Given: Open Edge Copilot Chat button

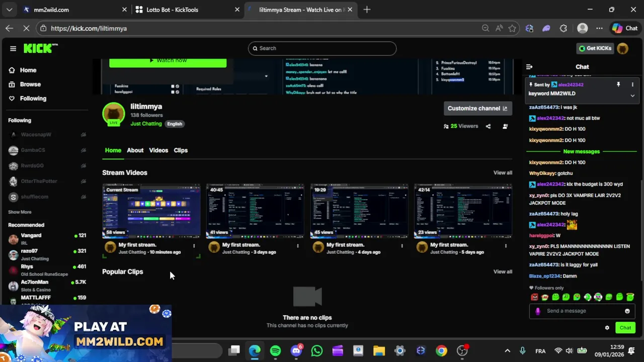Looking at the screenshot, I should (625, 28).
